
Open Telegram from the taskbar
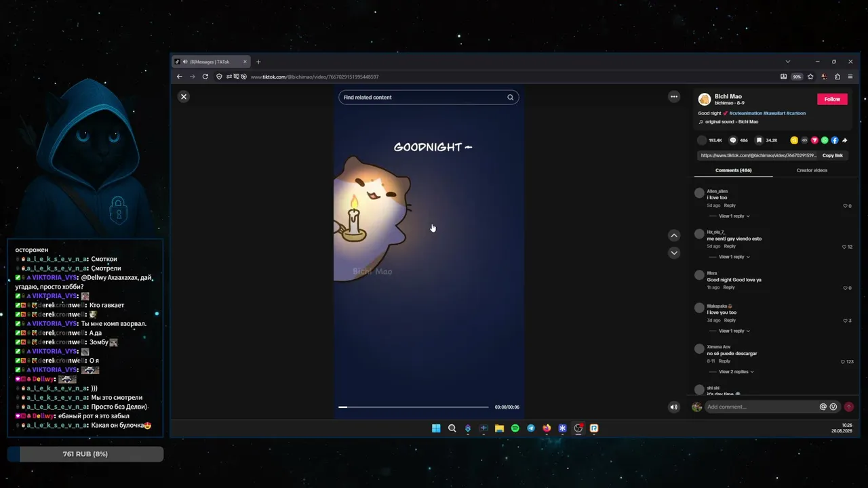pyautogui.click(x=531, y=428)
